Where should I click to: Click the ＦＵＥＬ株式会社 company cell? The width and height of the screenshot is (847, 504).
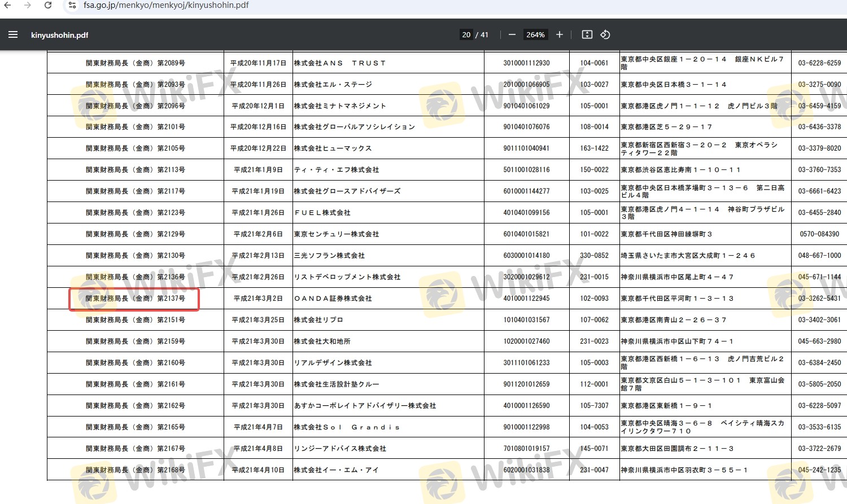322,213
